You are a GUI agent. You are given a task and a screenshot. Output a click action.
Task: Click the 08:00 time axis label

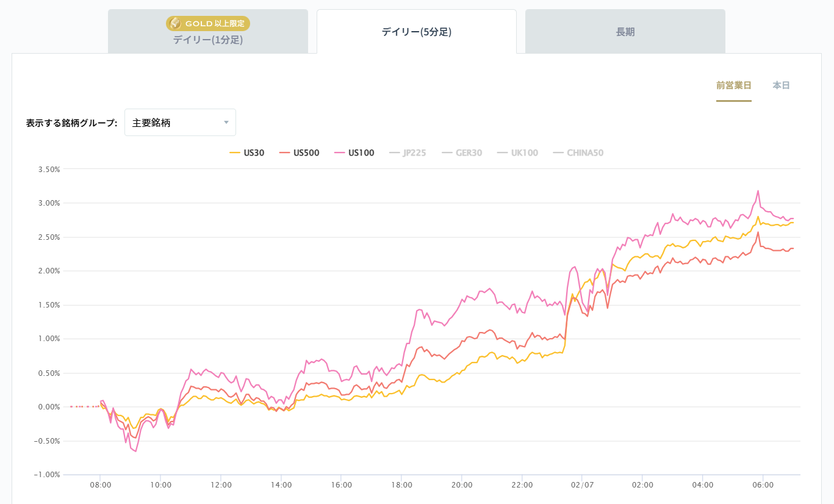point(100,485)
